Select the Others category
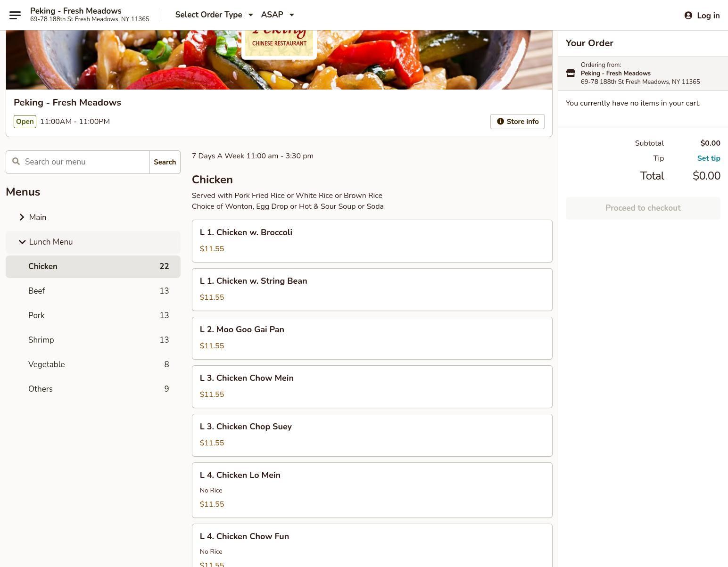Screen dimensions: 728x567 [x=93, y=389]
